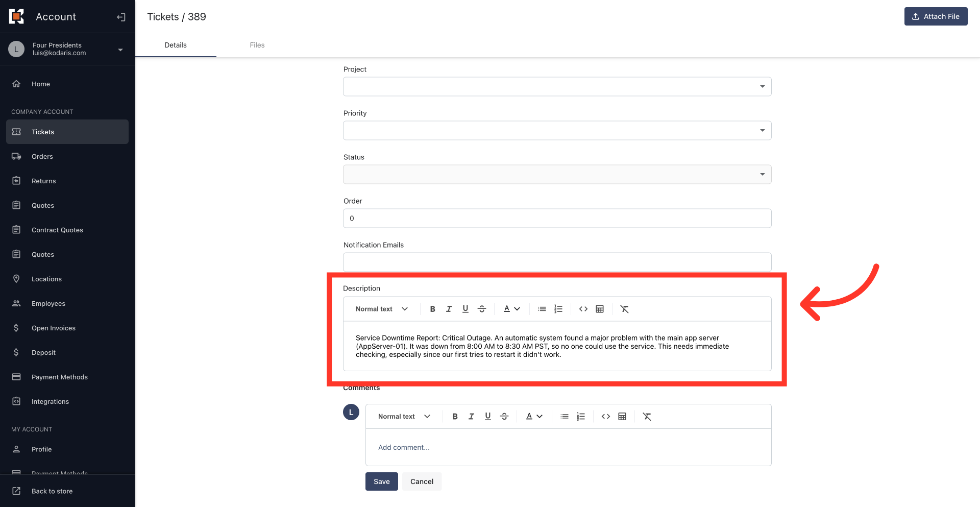The height and width of the screenshot is (507, 980).
Task: Clear formatting in Comments editor
Action: pos(647,417)
